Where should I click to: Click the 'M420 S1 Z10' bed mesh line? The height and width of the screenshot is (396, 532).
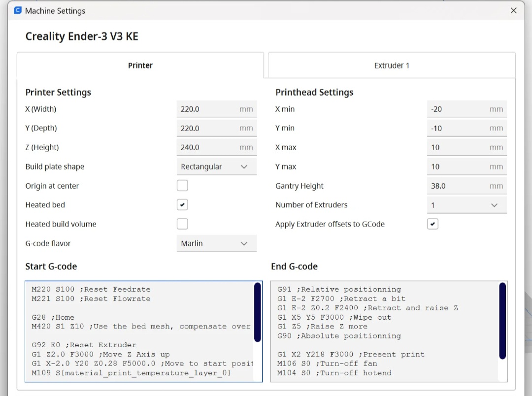[x=141, y=327]
